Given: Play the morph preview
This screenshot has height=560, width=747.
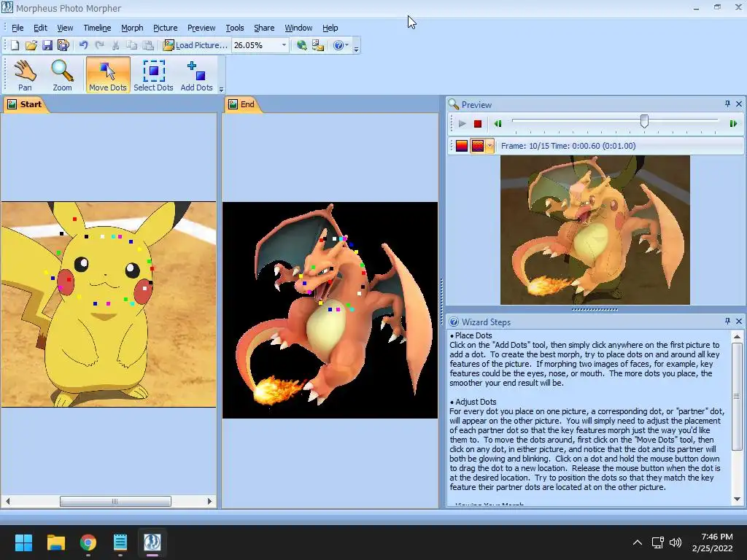Looking at the screenshot, I should (462, 124).
